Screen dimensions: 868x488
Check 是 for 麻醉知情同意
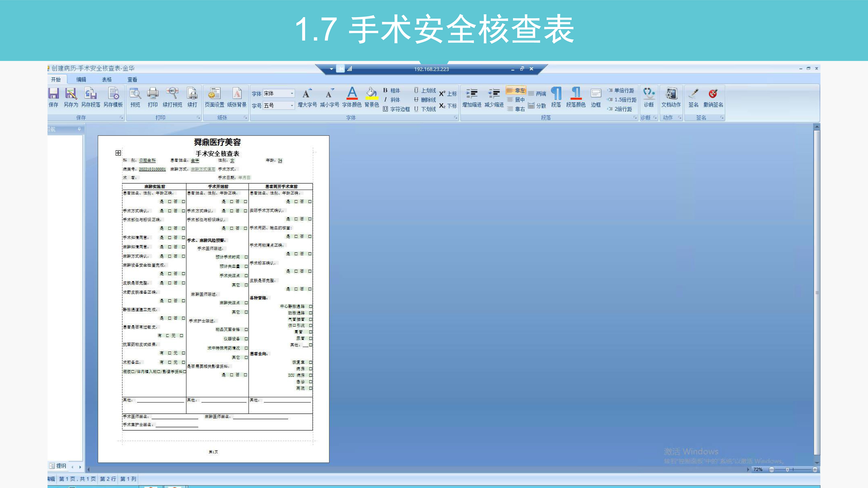[x=169, y=247]
